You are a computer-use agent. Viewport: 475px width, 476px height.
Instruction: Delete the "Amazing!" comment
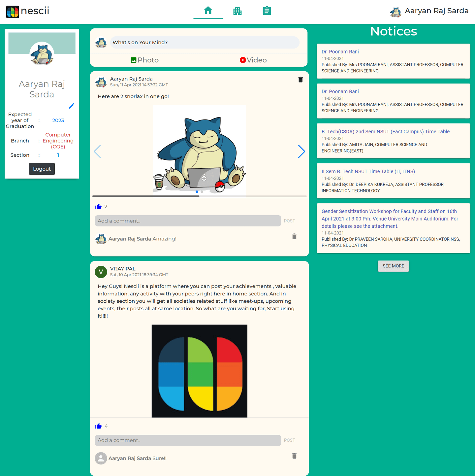294,236
